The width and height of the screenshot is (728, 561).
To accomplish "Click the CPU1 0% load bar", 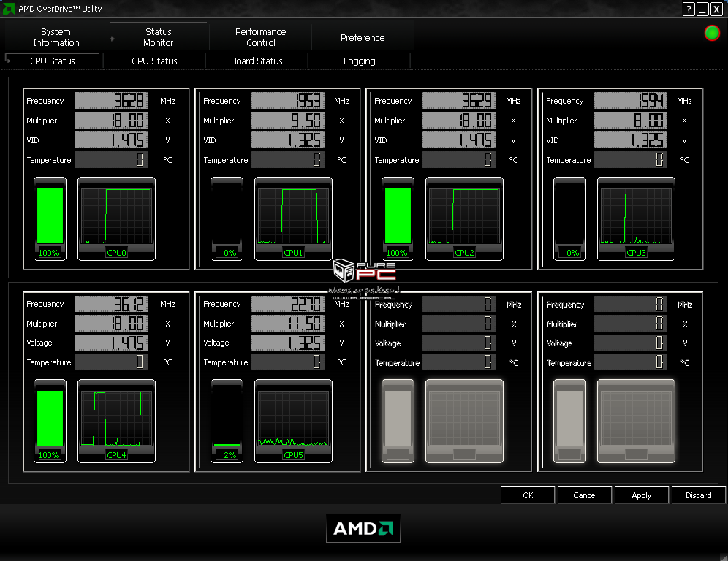I will click(x=227, y=218).
